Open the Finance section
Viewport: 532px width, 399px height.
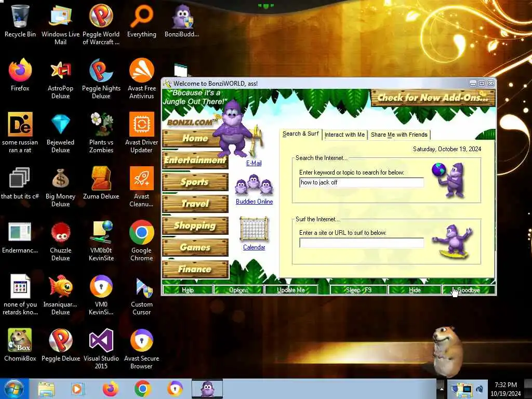[195, 270]
